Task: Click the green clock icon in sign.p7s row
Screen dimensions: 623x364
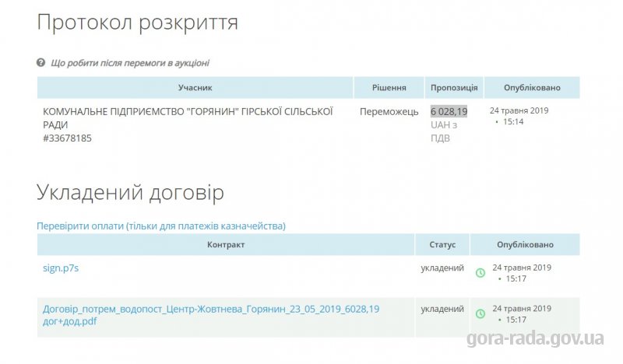Action: coord(480,273)
